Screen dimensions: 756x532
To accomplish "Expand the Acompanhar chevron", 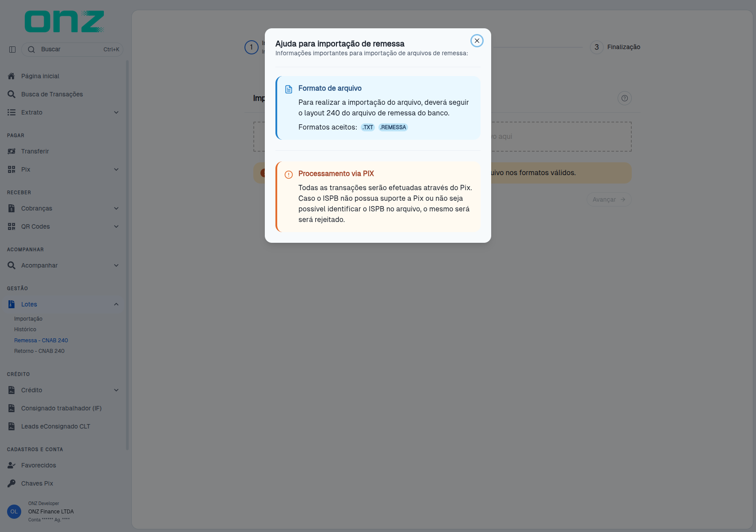I will [116, 265].
